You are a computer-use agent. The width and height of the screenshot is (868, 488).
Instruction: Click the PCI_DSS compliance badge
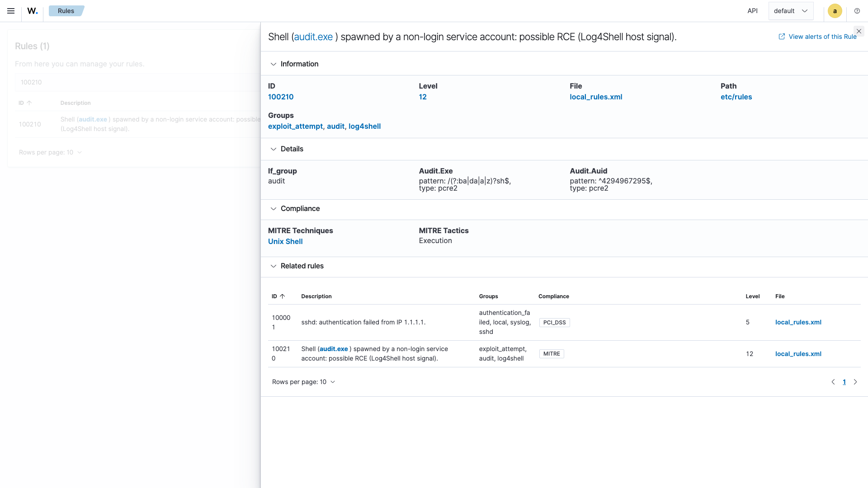coord(554,323)
